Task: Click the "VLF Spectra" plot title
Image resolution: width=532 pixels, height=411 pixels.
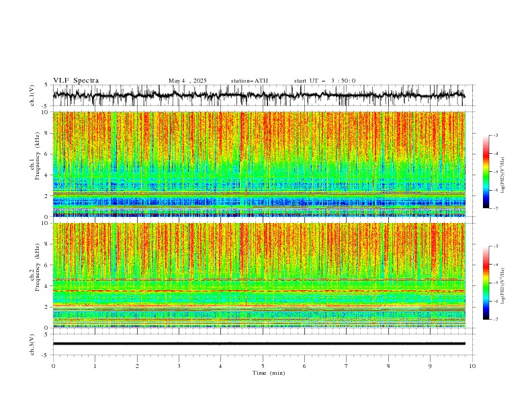Action: 76,81
